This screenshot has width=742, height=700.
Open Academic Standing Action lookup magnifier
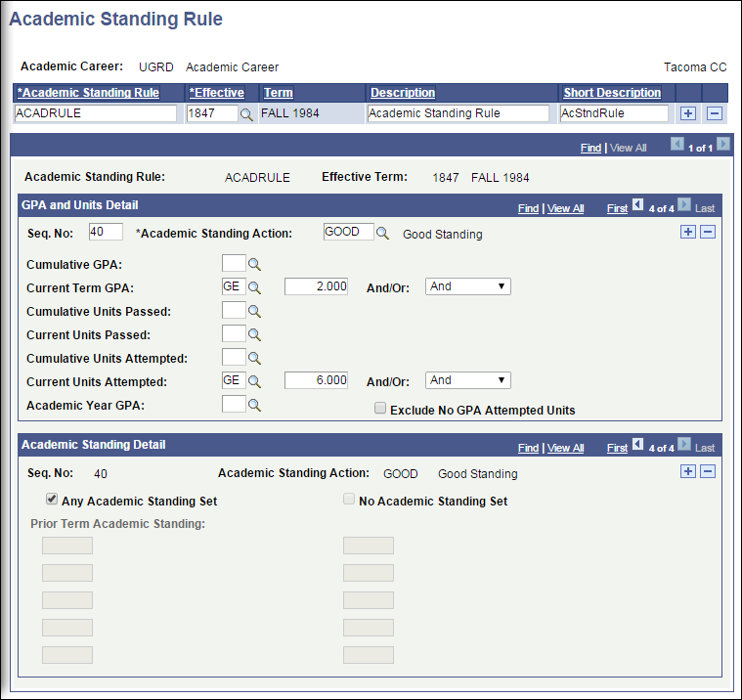[x=382, y=233]
